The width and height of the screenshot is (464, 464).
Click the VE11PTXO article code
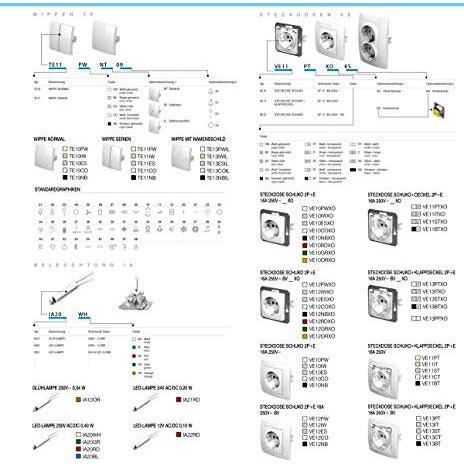(435, 207)
